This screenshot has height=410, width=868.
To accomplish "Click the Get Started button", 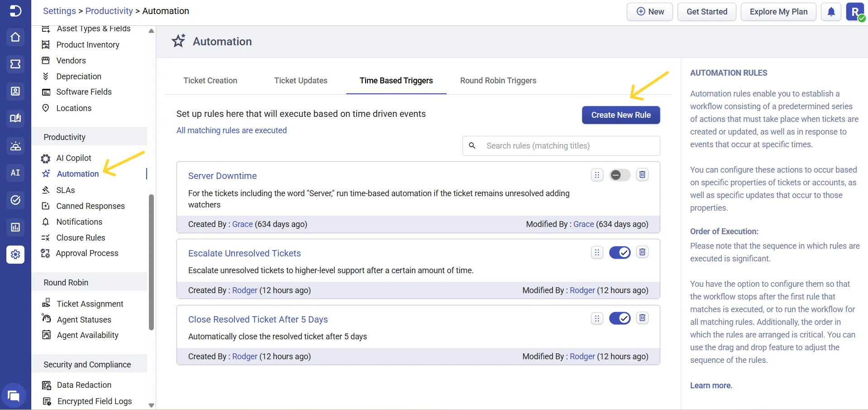I will [x=707, y=12].
